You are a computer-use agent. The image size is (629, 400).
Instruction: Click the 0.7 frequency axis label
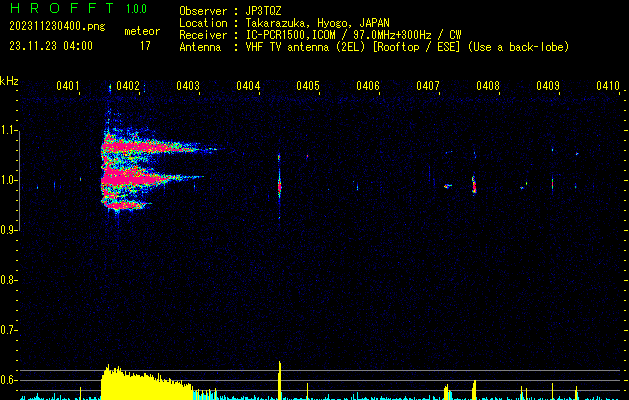coord(9,329)
